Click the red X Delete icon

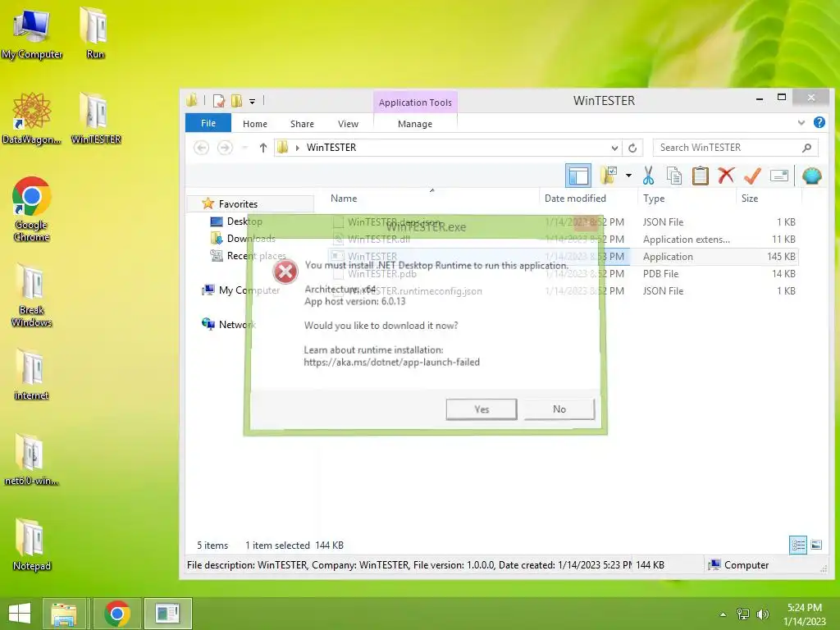[726, 176]
